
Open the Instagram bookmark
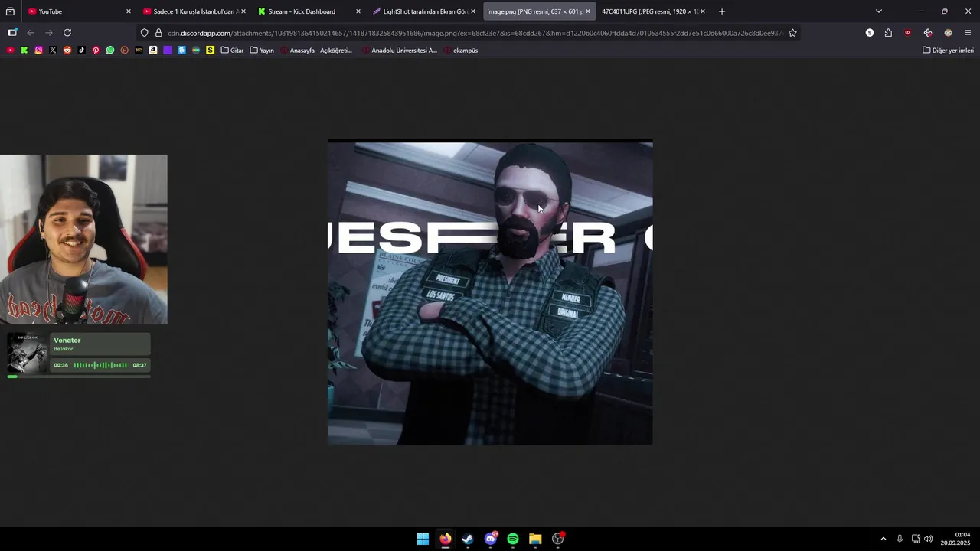[38, 51]
